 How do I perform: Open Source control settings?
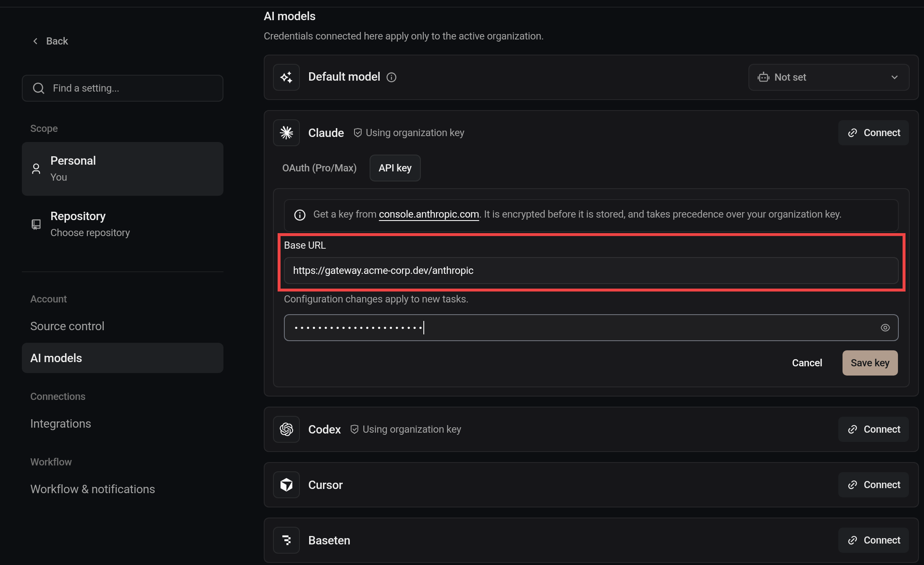click(67, 326)
